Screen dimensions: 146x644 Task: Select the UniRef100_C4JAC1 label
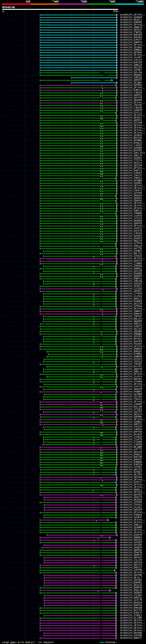click(x=131, y=507)
